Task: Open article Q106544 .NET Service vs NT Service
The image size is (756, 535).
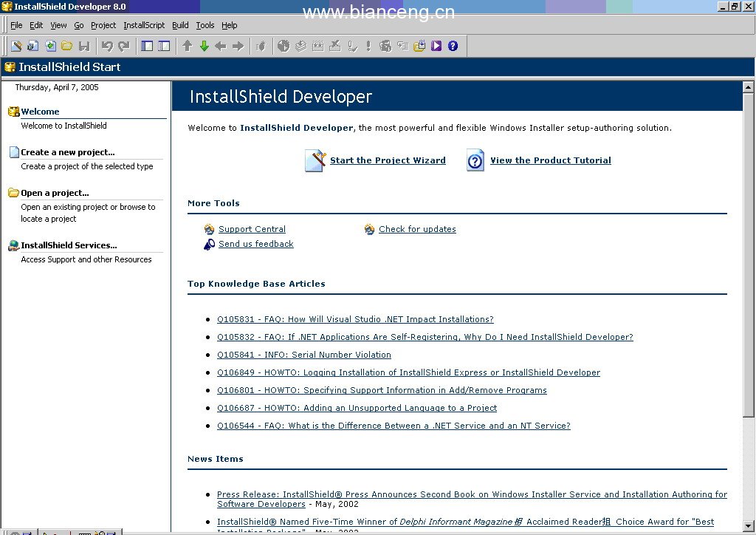Action: pyautogui.click(x=394, y=426)
